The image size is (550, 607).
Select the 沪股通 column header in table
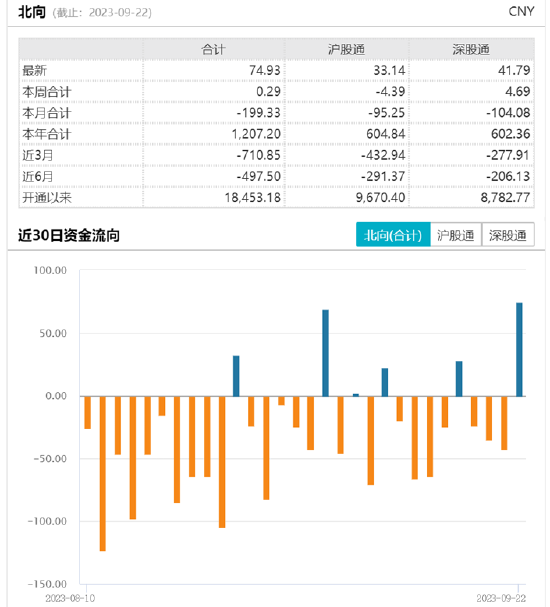point(346,50)
